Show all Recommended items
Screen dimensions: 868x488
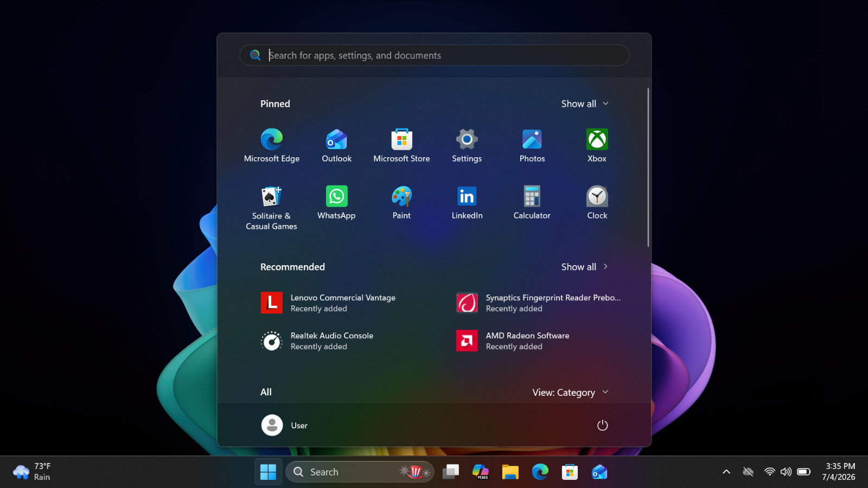585,267
